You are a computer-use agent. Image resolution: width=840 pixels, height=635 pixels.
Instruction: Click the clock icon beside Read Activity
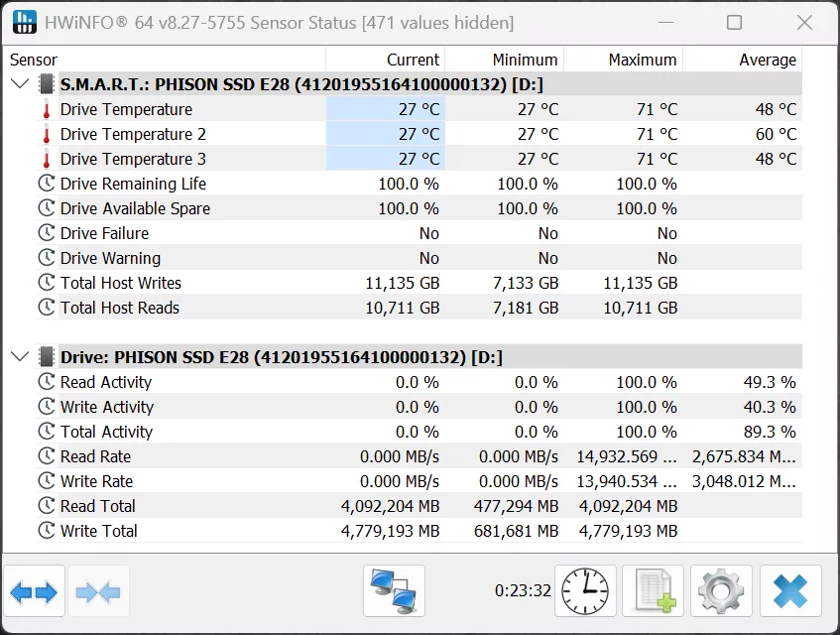point(47,382)
